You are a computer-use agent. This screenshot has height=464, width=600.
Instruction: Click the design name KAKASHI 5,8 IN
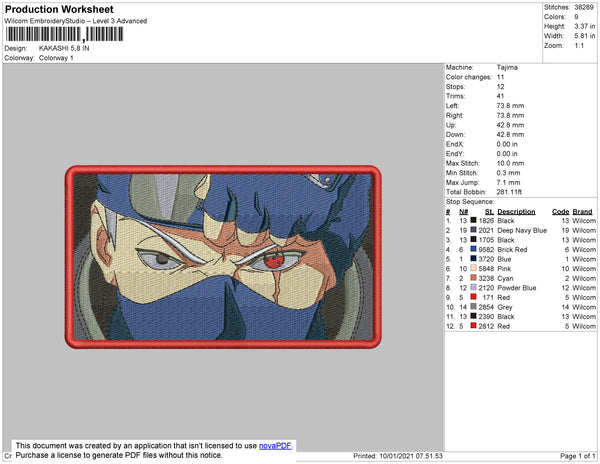[x=64, y=48]
